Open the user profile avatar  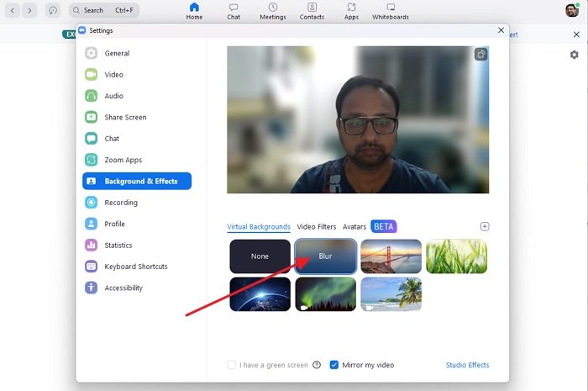tap(572, 10)
